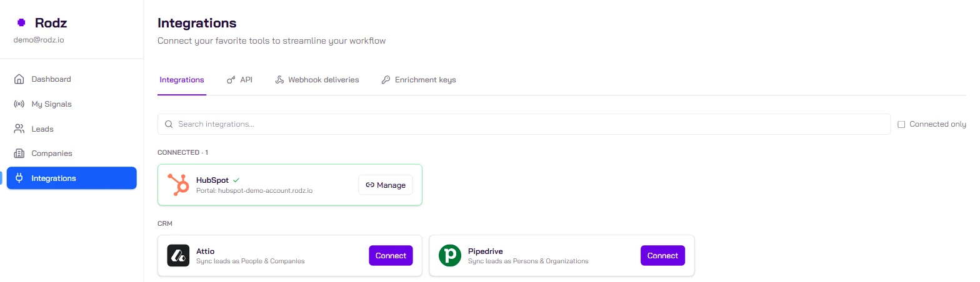Click the Pipedrive logo

pos(450,256)
